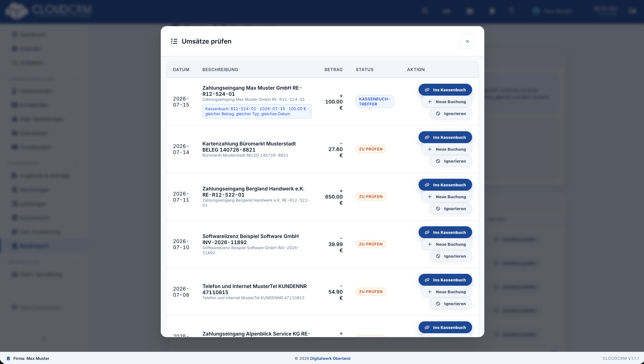Click the DATUM column header
The width and height of the screenshot is (644, 364).
pos(181,70)
